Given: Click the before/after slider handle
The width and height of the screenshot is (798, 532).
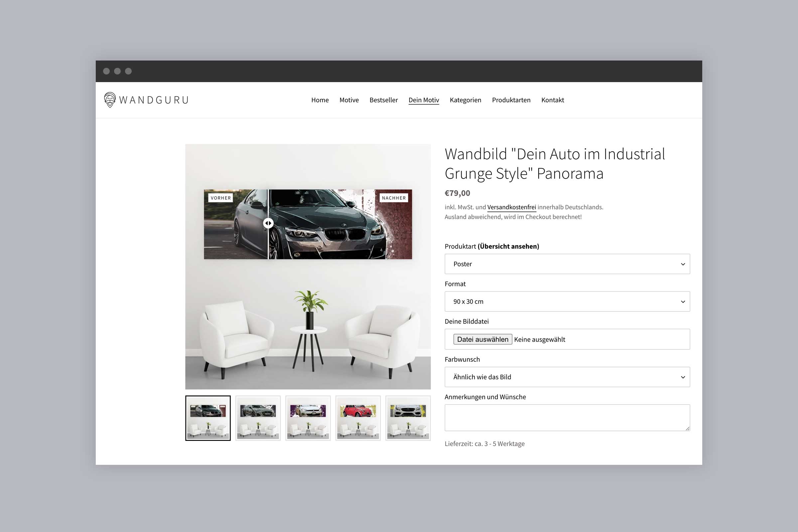Looking at the screenshot, I should (268, 223).
